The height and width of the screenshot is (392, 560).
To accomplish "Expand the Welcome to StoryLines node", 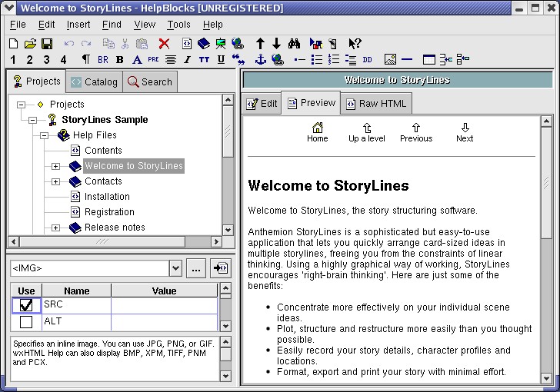I will tap(55, 166).
